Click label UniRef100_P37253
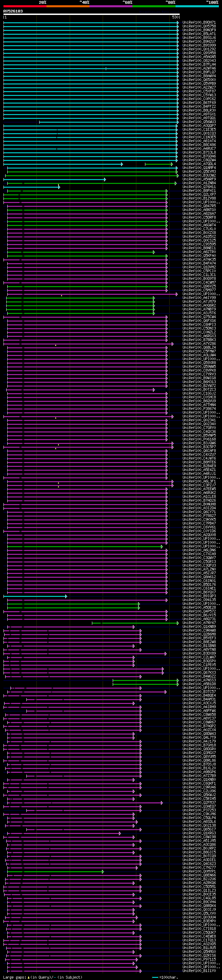This screenshot has height=980, width=222. [199, 810]
